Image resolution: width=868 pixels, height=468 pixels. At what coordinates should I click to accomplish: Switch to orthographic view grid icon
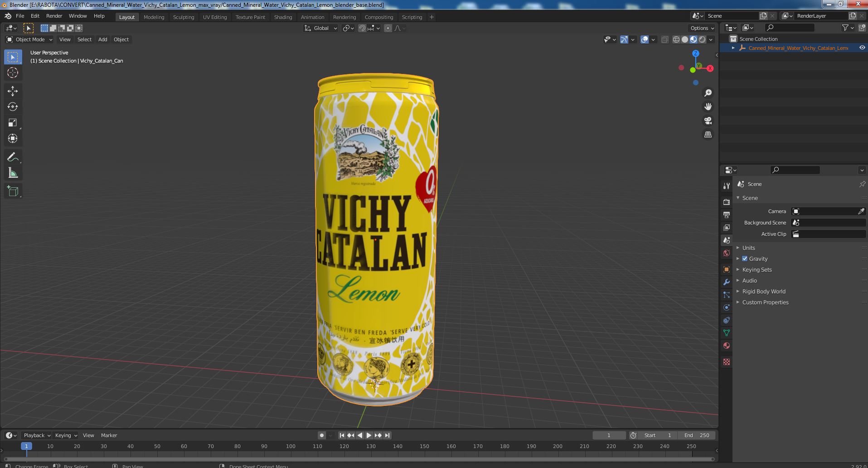(x=708, y=135)
